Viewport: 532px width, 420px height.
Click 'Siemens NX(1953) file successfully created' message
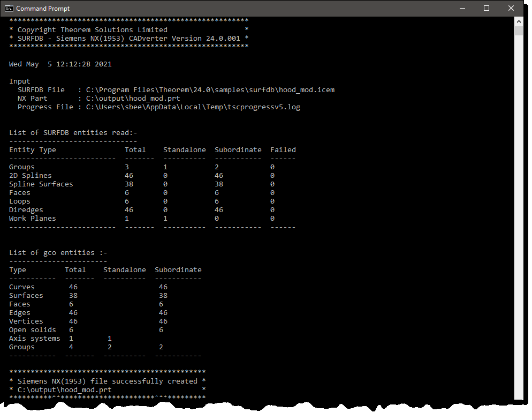(x=107, y=381)
